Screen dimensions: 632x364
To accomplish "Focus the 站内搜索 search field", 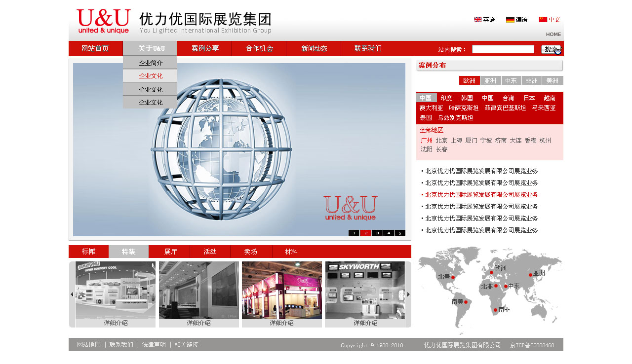I will [x=503, y=49].
